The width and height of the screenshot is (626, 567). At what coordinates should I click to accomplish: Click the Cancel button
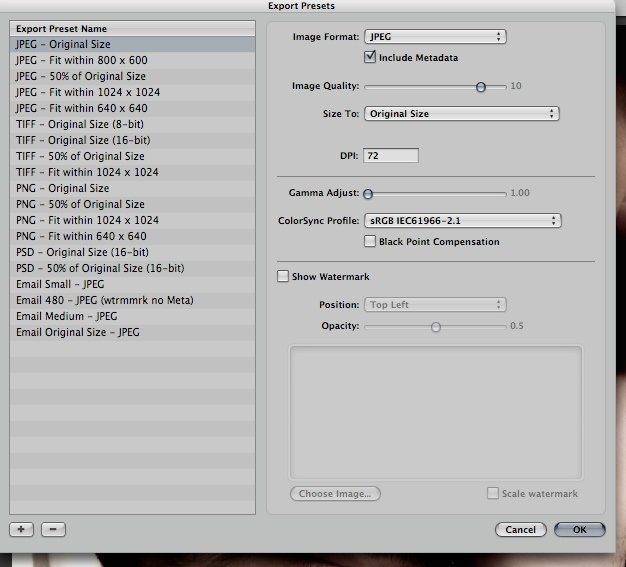pos(521,529)
